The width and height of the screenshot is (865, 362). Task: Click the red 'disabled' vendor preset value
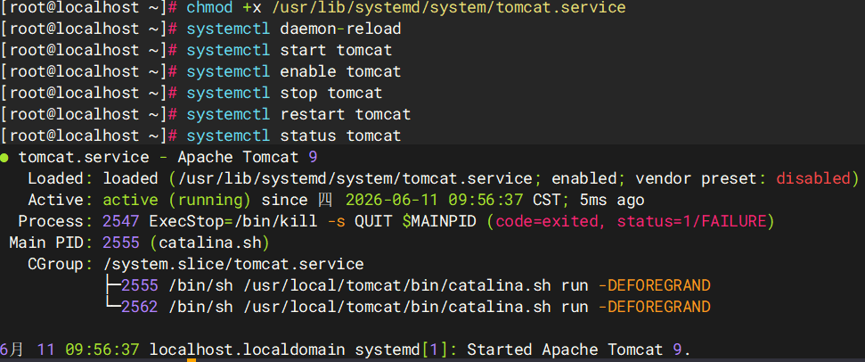click(x=813, y=179)
